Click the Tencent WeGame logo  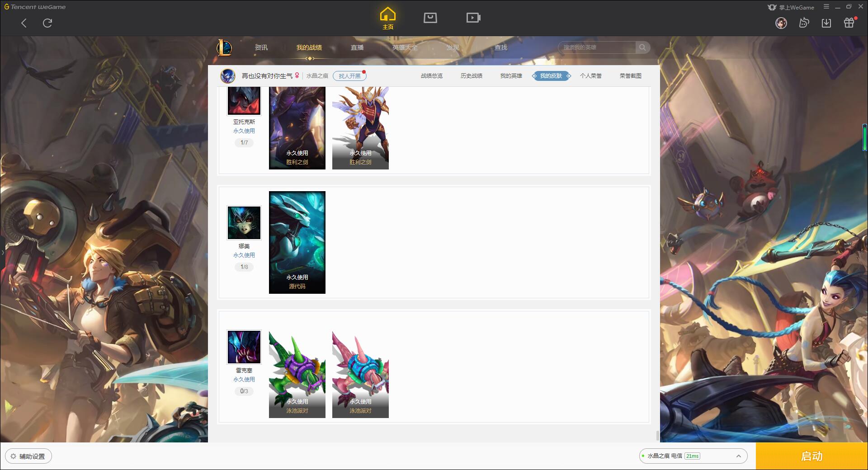(x=35, y=7)
